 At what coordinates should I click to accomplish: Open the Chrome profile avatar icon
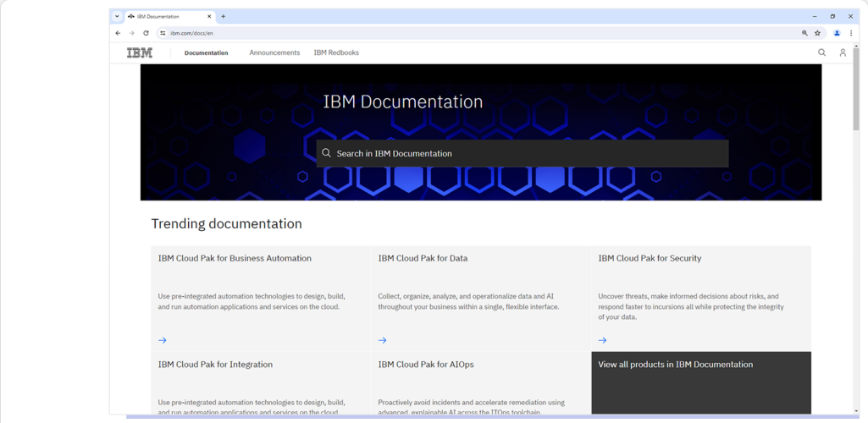coord(837,33)
